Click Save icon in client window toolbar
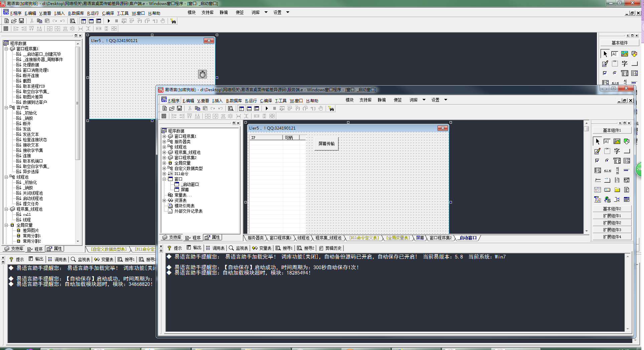Image resolution: width=644 pixels, height=350 pixels. click(x=21, y=21)
